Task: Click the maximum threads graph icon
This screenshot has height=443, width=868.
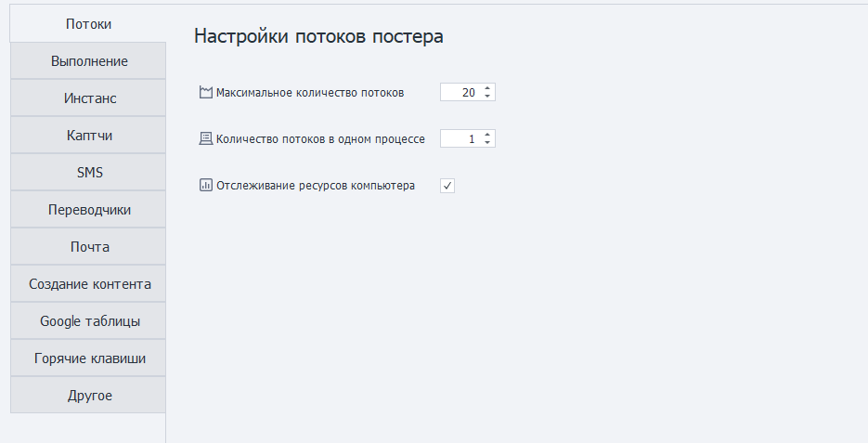Action: click(206, 92)
